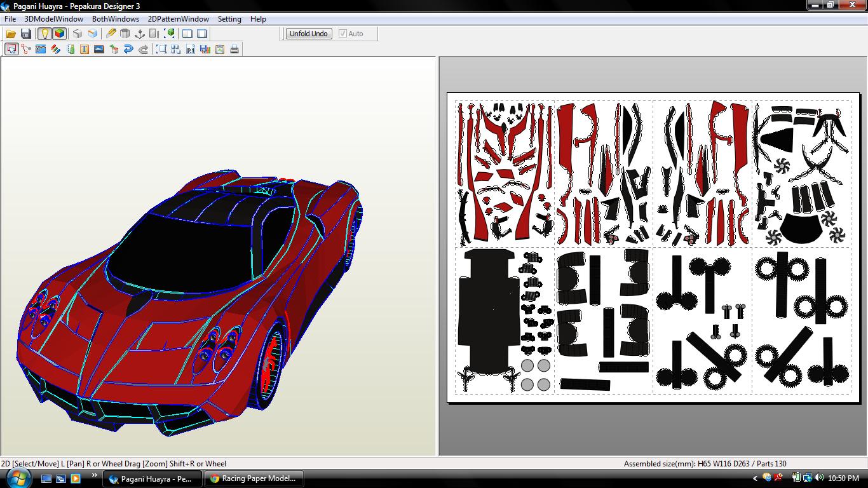Click the Unfold Undo button

(309, 34)
